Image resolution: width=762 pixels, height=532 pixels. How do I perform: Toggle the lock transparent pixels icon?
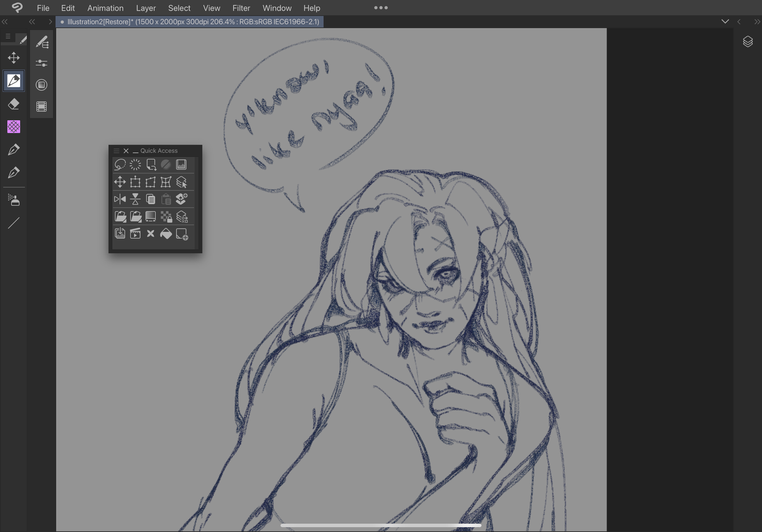coord(166,216)
